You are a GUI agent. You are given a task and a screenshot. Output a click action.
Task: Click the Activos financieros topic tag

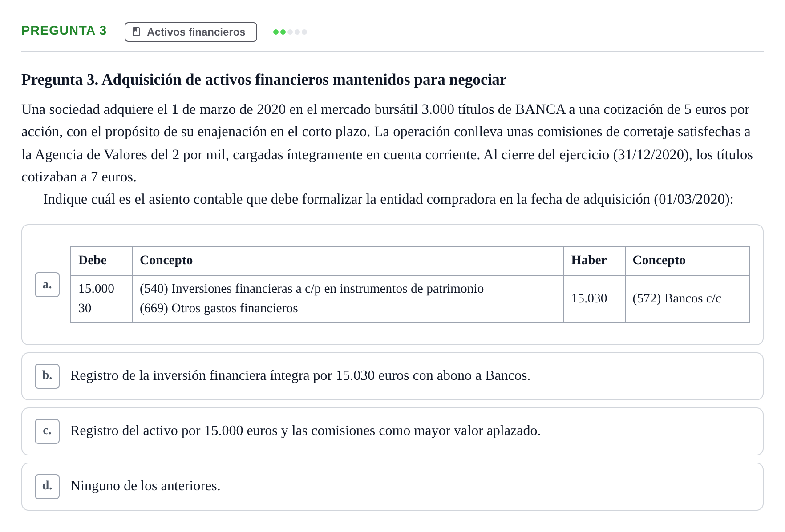tap(191, 32)
